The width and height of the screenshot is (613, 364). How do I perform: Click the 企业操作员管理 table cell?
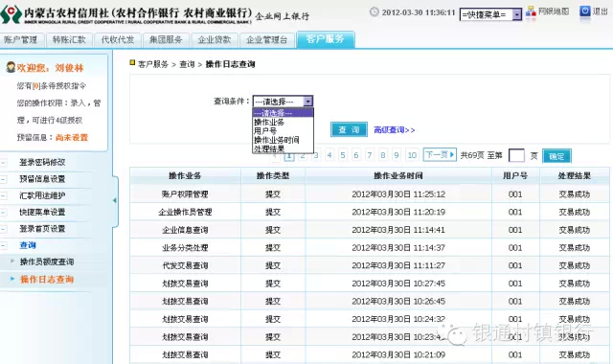[185, 212]
